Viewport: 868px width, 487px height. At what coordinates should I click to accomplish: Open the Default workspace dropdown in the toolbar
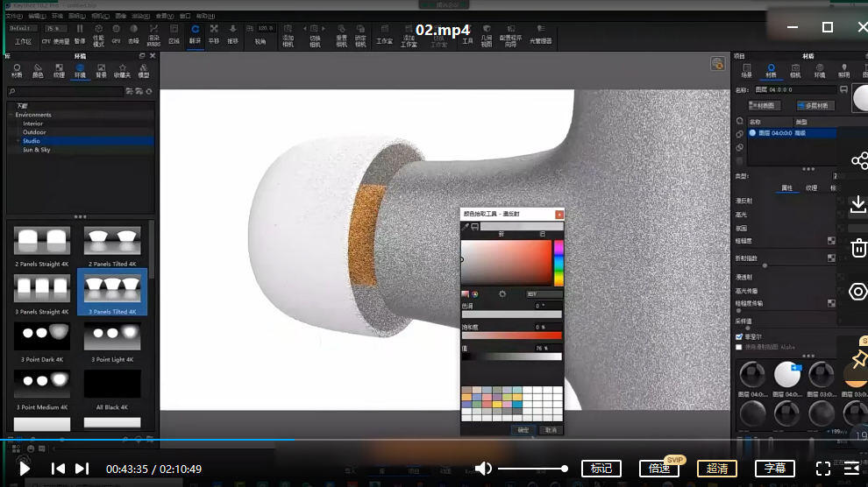pos(24,28)
